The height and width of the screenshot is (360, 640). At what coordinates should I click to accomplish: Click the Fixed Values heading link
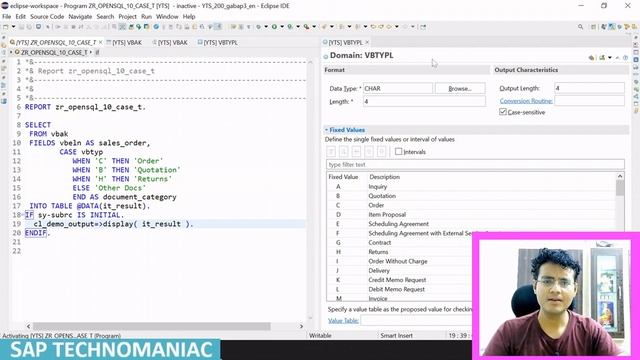(x=347, y=130)
